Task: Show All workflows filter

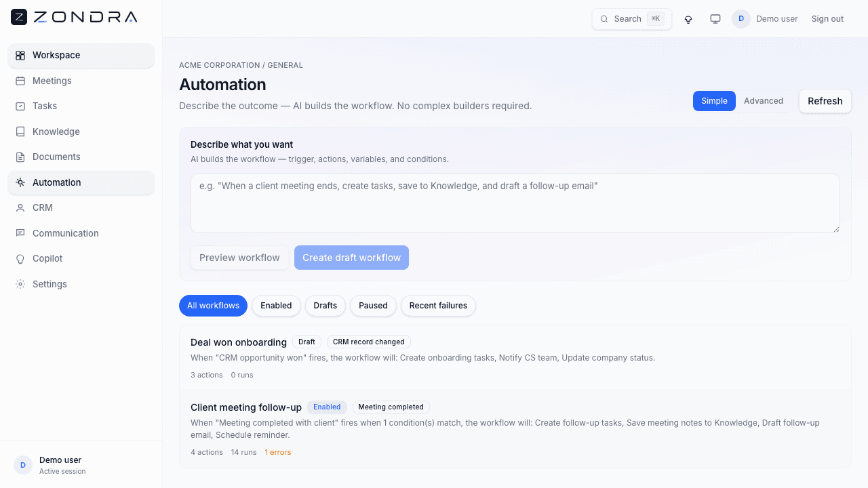Action: coord(213,306)
